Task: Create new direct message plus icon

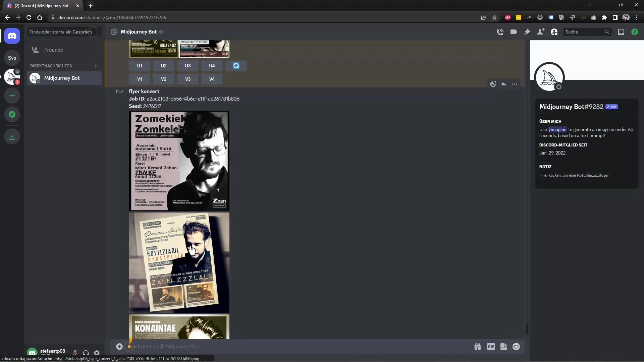Action: [x=96, y=66]
